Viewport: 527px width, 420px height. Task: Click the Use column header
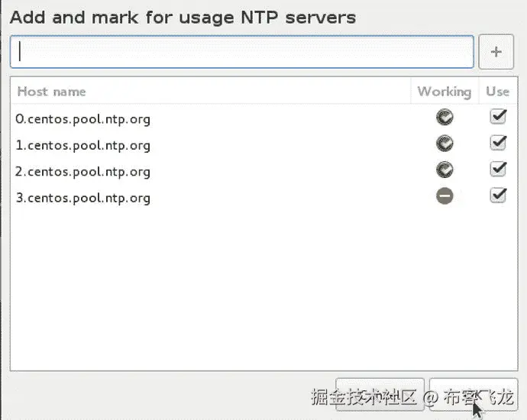(498, 92)
